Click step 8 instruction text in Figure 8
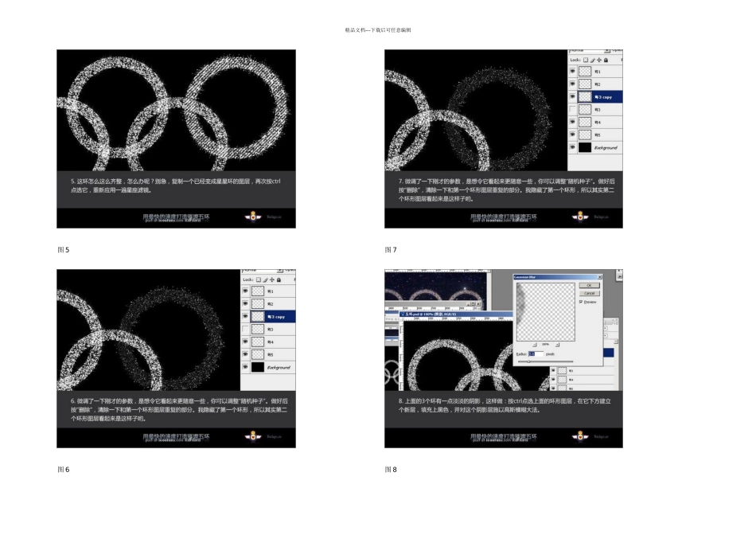Screen dimensions: 756x535 point(505,405)
